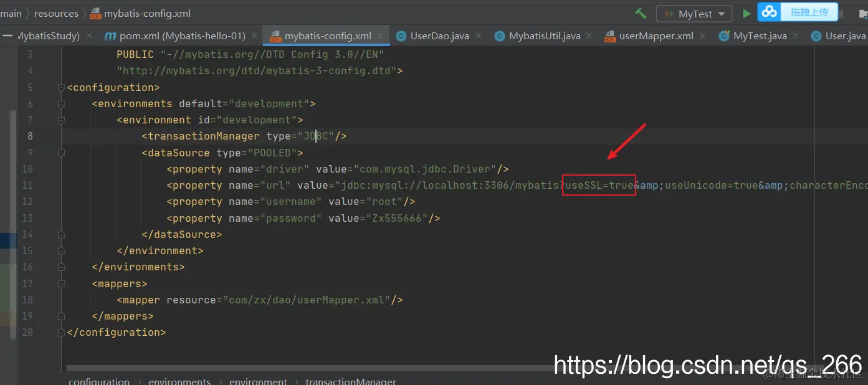Click line number 18 in the gutter
Image resolution: width=868 pixels, height=385 pixels.
pos(27,300)
